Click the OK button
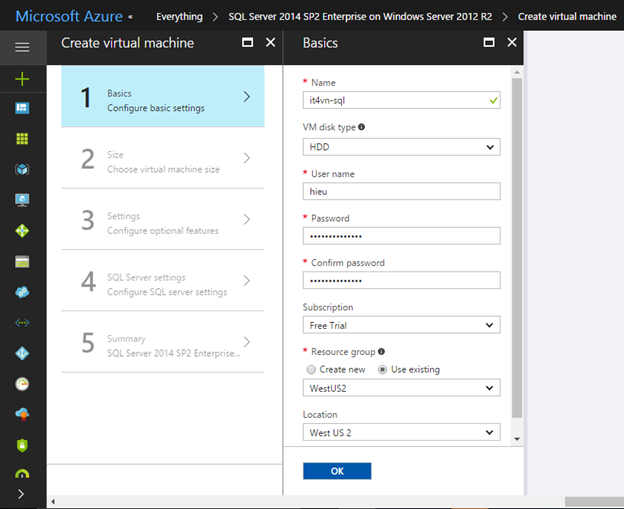 (337, 471)
